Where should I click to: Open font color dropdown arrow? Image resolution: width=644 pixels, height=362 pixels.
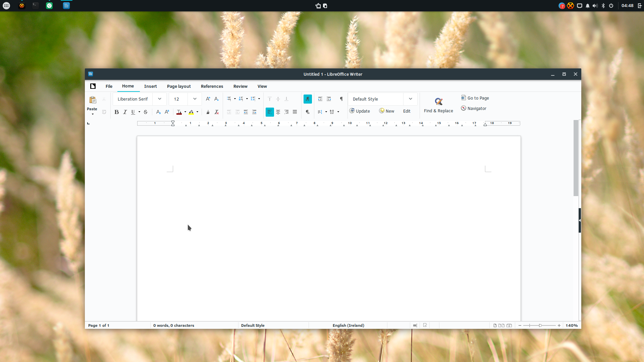click(185, 112)
